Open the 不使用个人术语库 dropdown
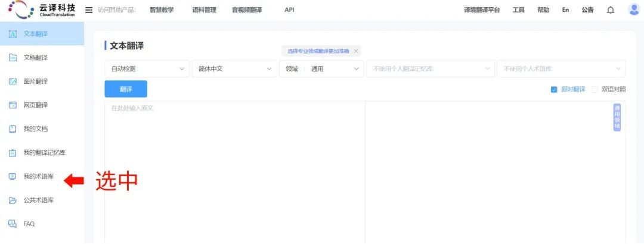The image size is (644, 244). coord(561,69)
